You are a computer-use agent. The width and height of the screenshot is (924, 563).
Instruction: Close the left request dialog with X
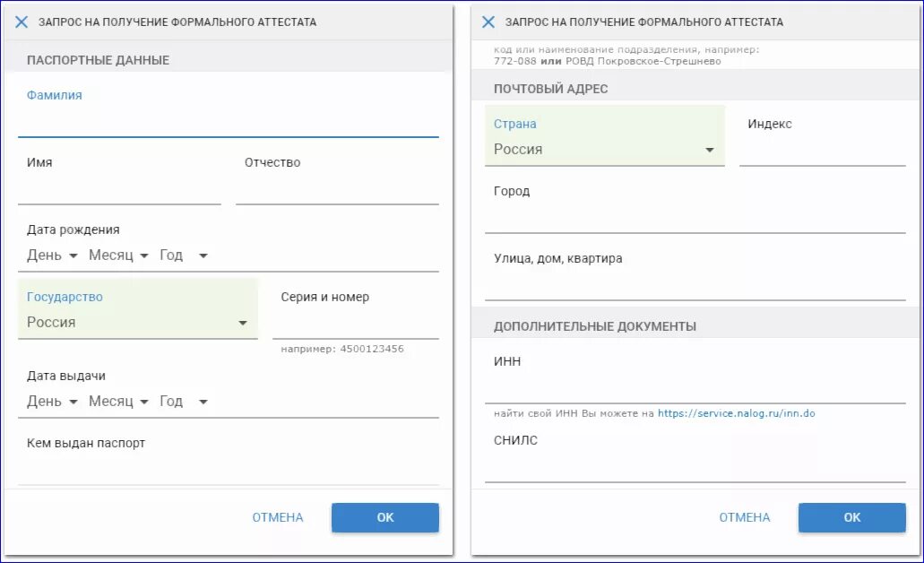pyautogui.click(x=22, y=22)
